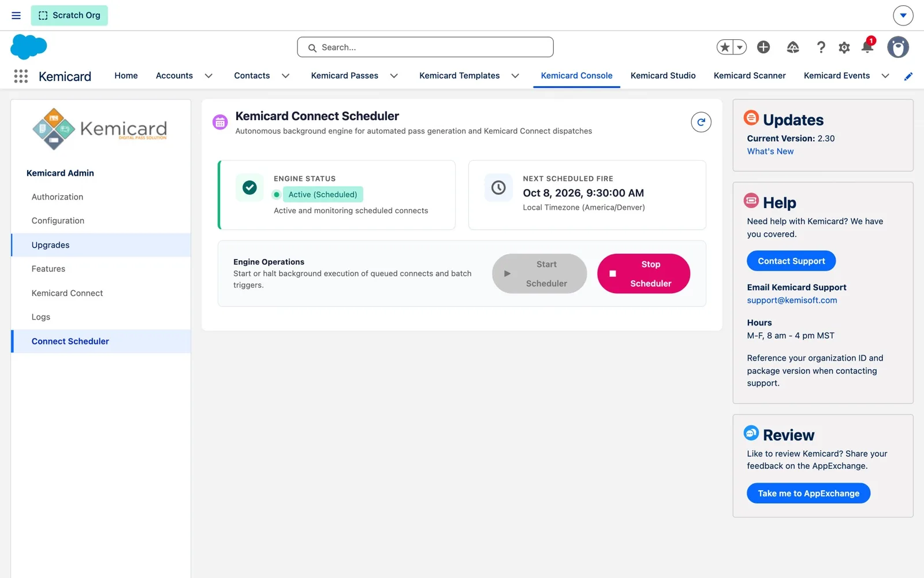Click the Favorites star icon

(x=725, y=47)
